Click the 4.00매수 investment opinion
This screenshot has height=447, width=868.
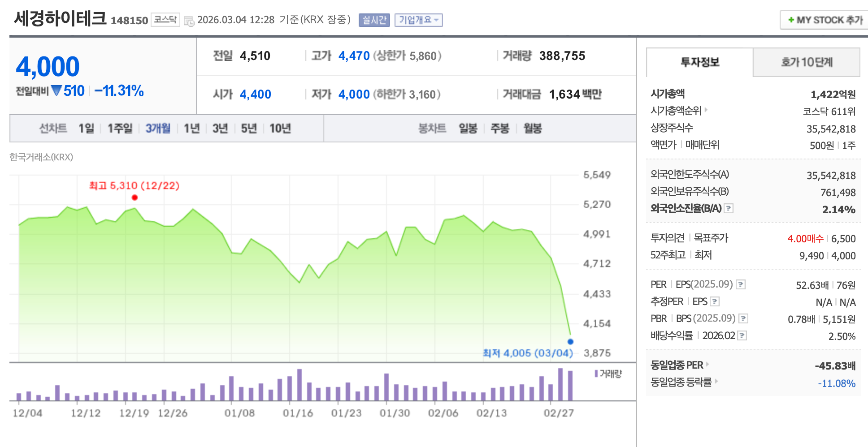click(x=805, y=239)
